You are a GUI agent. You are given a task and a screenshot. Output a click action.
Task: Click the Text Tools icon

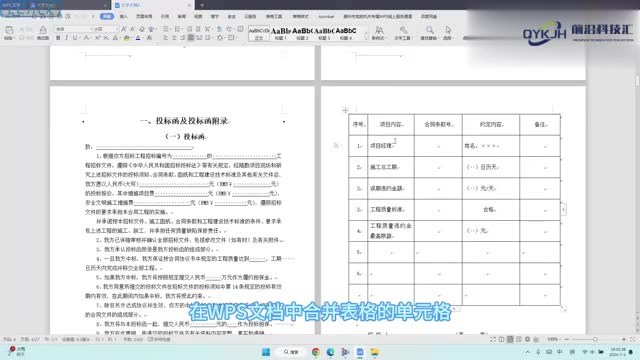point(403,33)
